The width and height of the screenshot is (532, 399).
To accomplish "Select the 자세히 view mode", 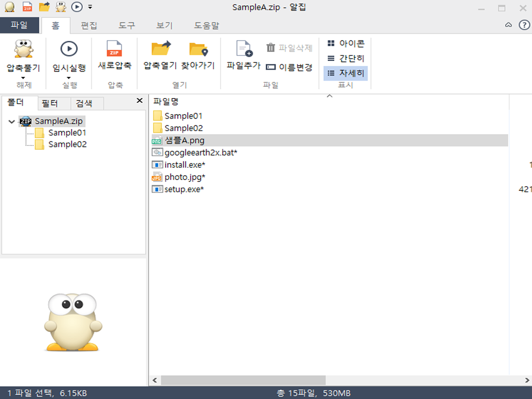I will [x=346, y=73].
